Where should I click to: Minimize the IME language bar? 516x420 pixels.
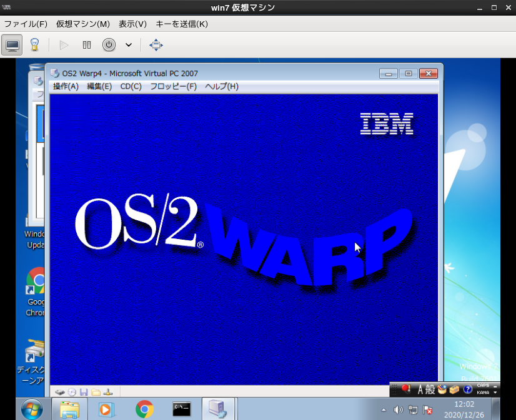click(x=495, y=386)
